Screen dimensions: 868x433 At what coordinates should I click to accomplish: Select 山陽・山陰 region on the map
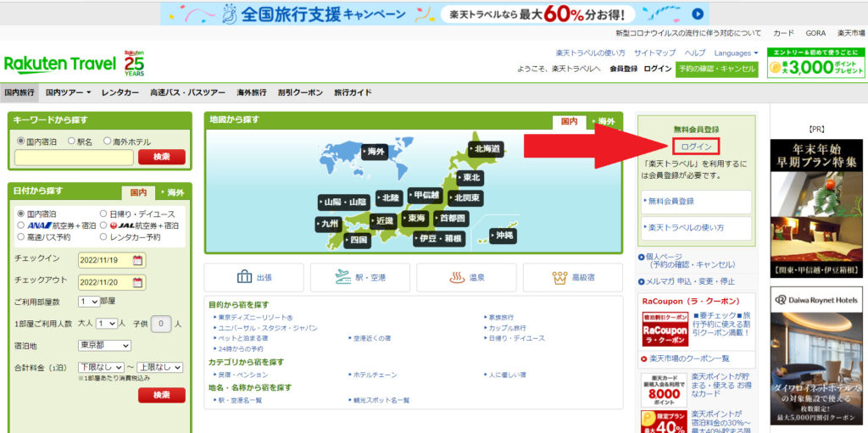tap(343, 203)
